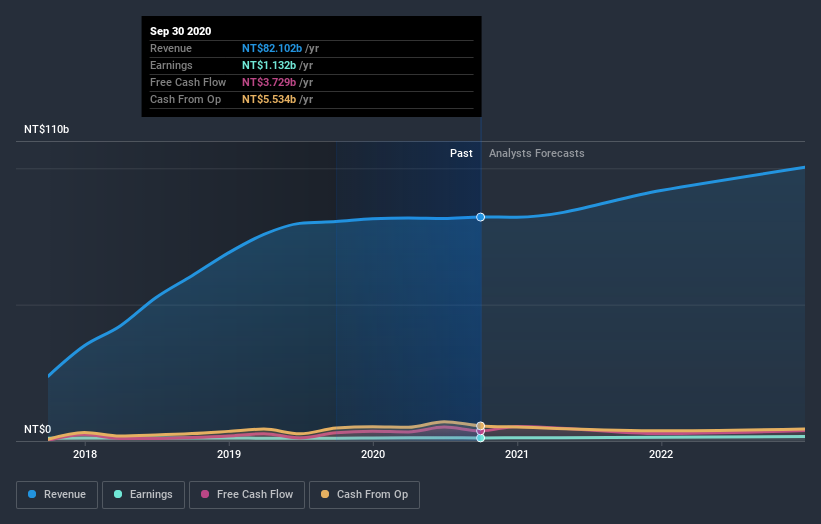The height and width of the screenshot is (524, 821).
Task: Toggle the Revenue legend button
Action: [x=57, y=495]
